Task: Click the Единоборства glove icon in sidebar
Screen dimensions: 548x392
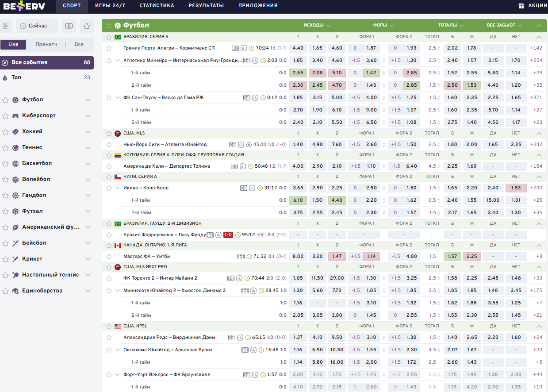Action: (15, 291)
